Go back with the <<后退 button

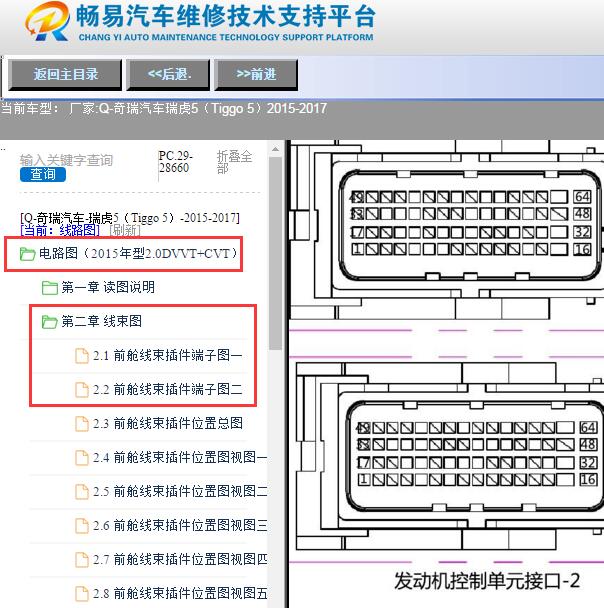coord(168,74)
